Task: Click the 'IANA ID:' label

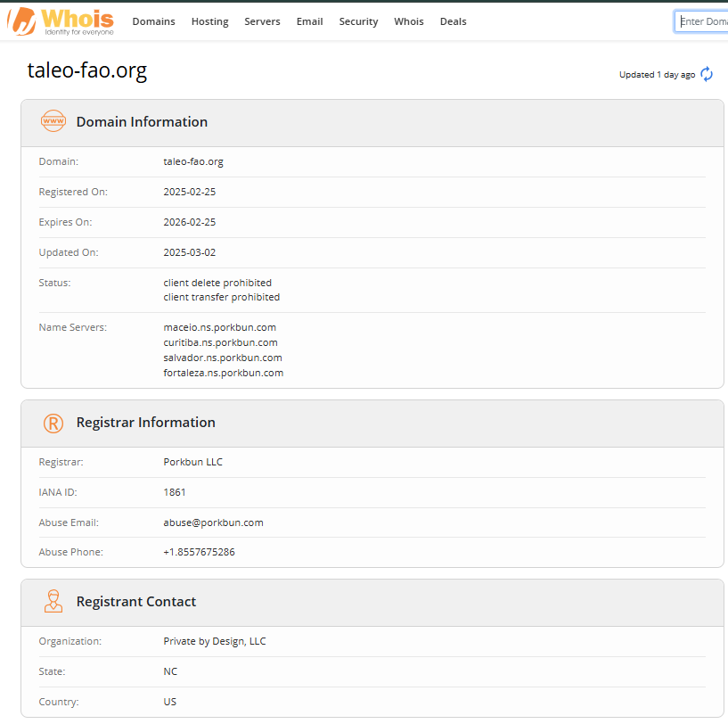Action: [x=58, y=492]
